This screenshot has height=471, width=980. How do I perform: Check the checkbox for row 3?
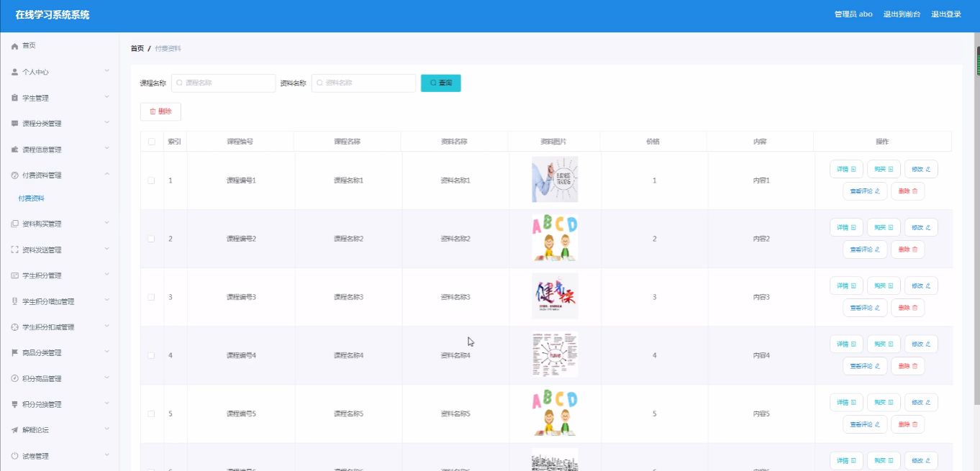click(152, 297)
